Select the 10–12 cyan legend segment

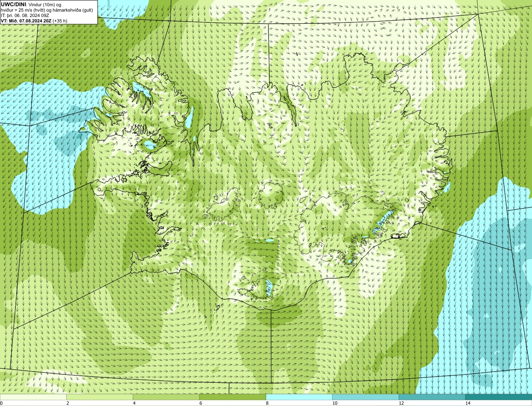pos(366,397)
